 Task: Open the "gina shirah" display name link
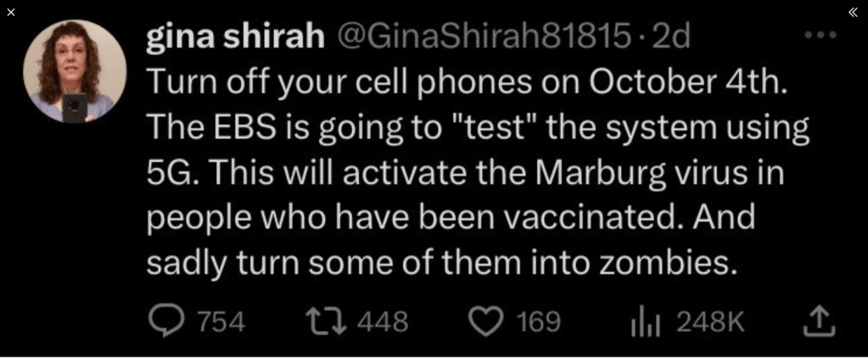[236, 37]
